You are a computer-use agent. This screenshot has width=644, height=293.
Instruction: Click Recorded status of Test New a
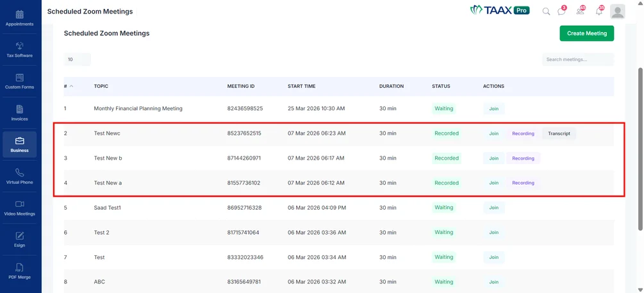(x=447, y=183)
